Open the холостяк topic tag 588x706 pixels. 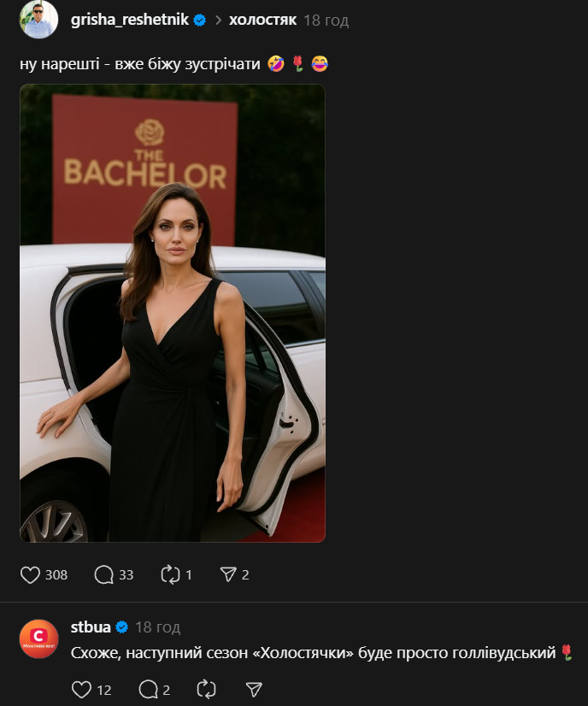262,20
